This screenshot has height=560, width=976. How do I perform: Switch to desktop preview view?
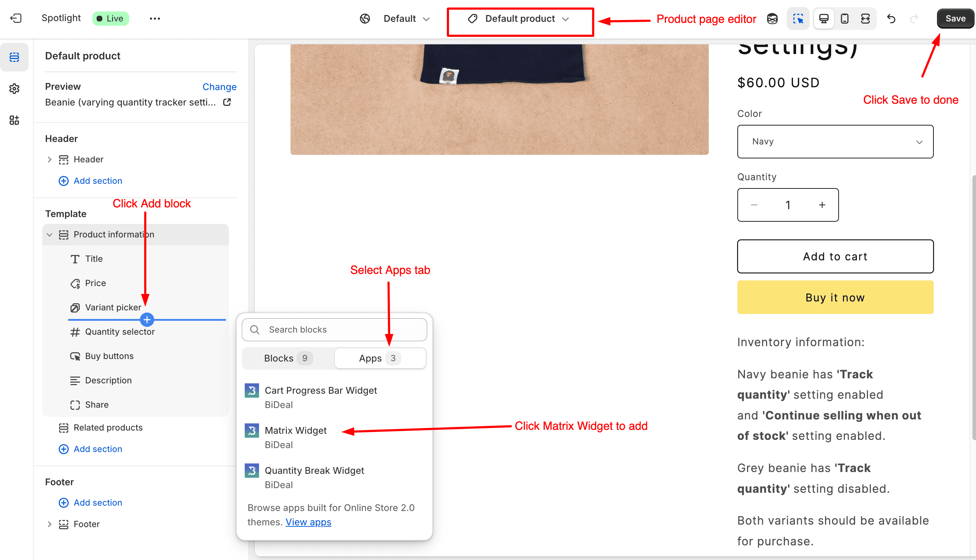pyautogui.click(x=824, y=19)
